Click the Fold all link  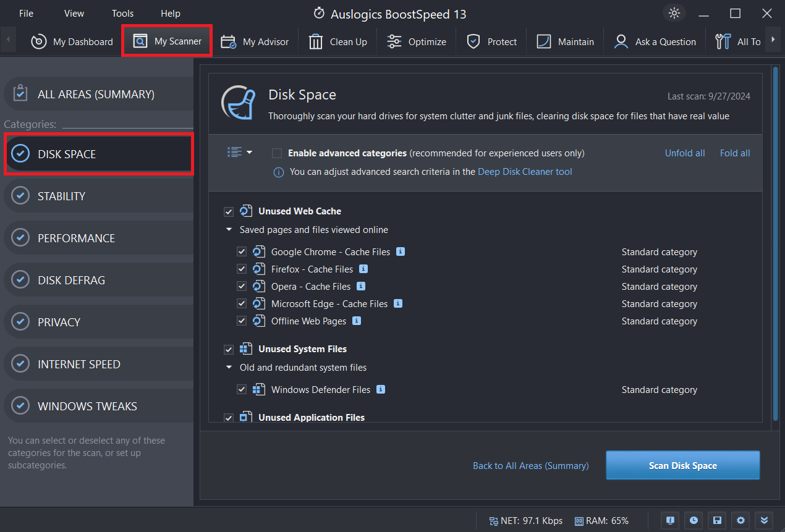coord(735,153)
